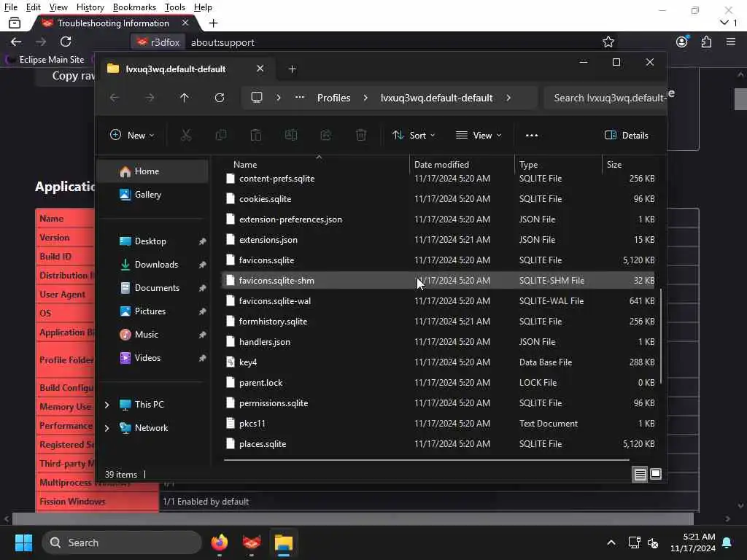The height and width of the screenshot is (560, 747).
Task: Click the Explorer file list horizontal scrollbar
Action: coord(426,460)
